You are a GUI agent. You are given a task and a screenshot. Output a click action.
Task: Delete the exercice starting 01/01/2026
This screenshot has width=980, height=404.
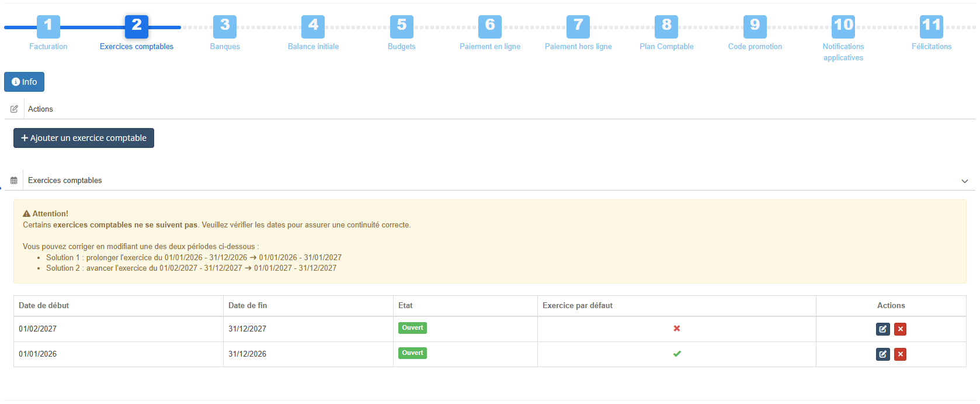tap(900, 354)
